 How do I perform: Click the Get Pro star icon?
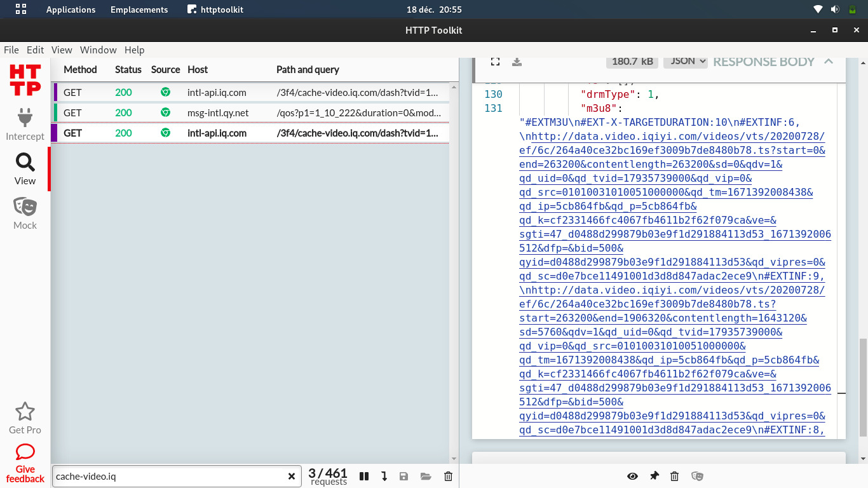coord(25,411)
